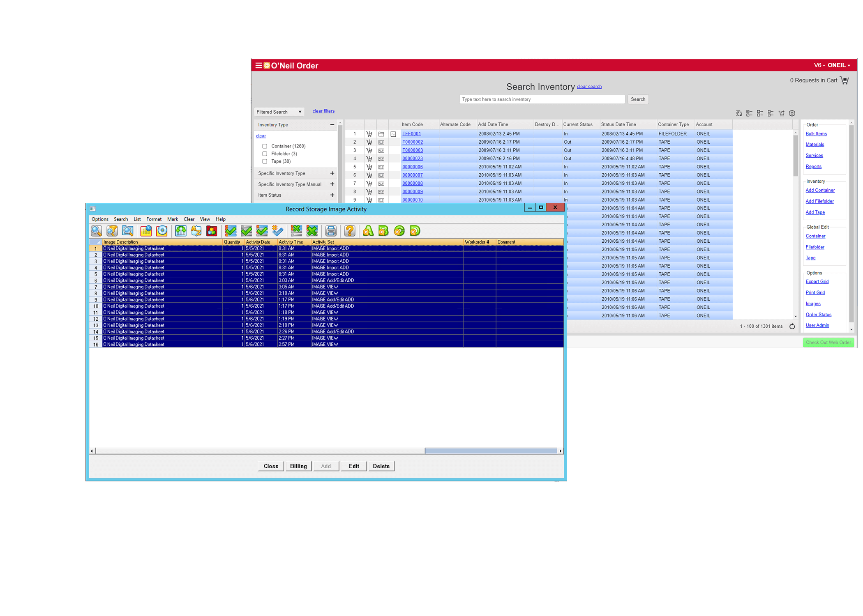
Task: Click the clear search link
Action: (589, 87)
